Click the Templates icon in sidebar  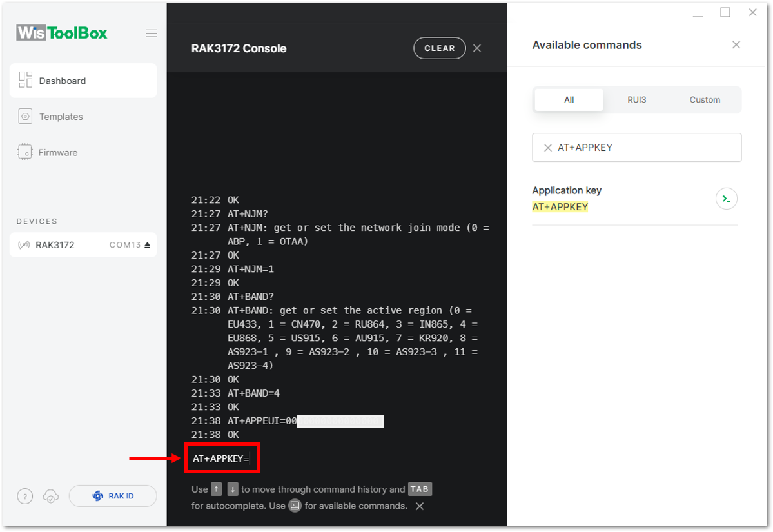25,116
